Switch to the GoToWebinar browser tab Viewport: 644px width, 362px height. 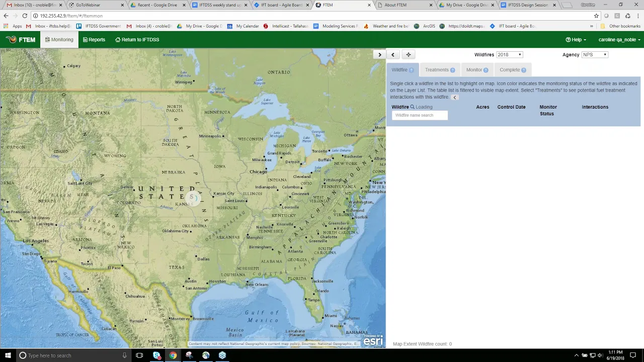pos(96,5)
